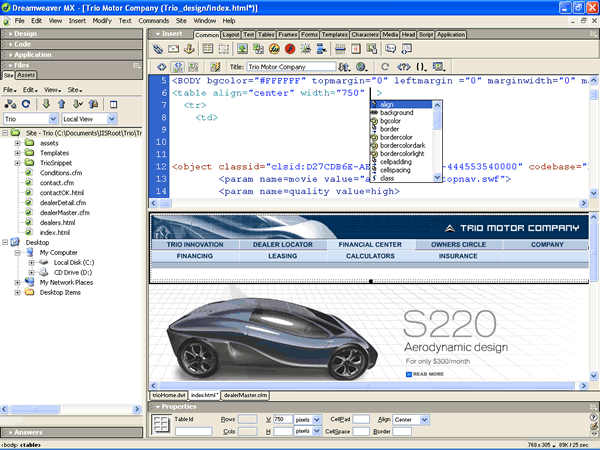Click the Check Out Files icon
Screen dimensions: 600x450
coord(77,104)
